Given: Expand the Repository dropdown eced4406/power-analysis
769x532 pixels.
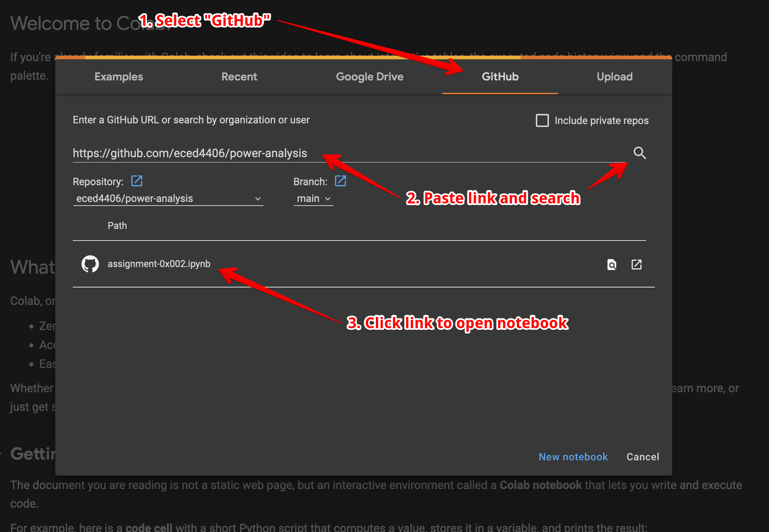Looking at the screenshot, I should [x=168, y=199].
